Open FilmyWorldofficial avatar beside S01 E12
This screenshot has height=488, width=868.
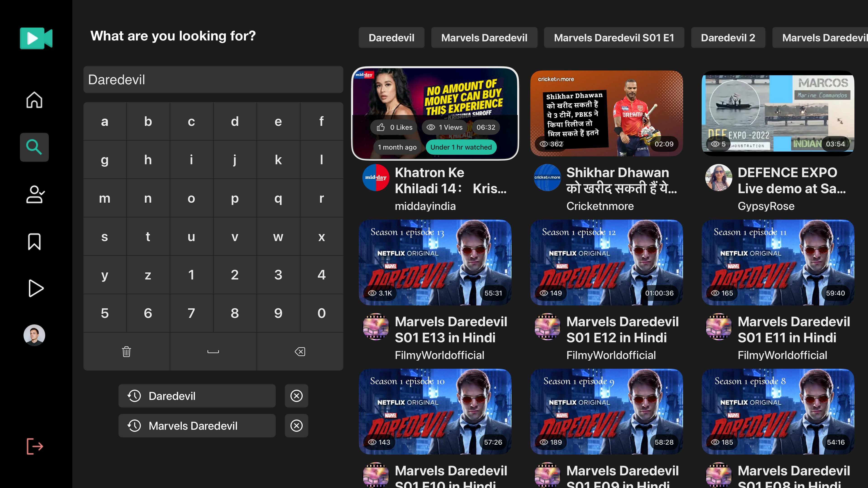pos(547,327)
